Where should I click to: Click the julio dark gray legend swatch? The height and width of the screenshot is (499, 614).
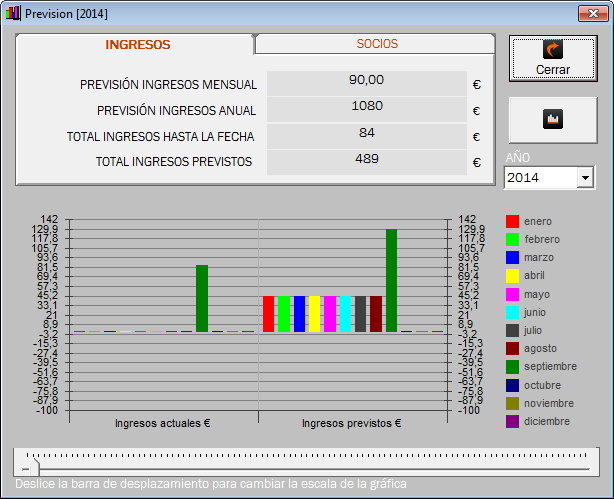pos(512,330)
